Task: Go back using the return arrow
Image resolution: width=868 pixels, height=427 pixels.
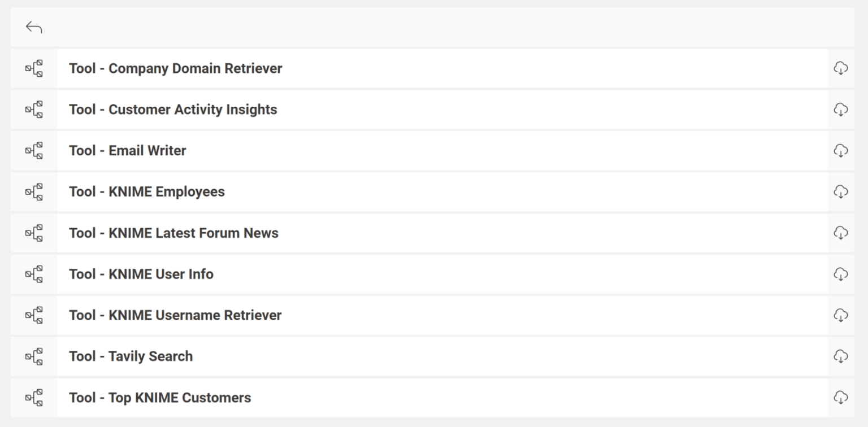Action: pyautogui.click(x=34, y=27)
